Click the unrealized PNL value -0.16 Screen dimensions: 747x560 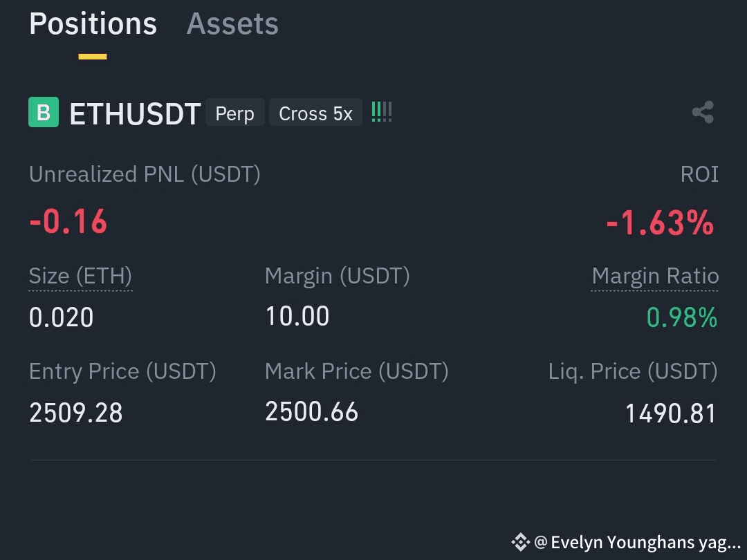pos(68,222)
